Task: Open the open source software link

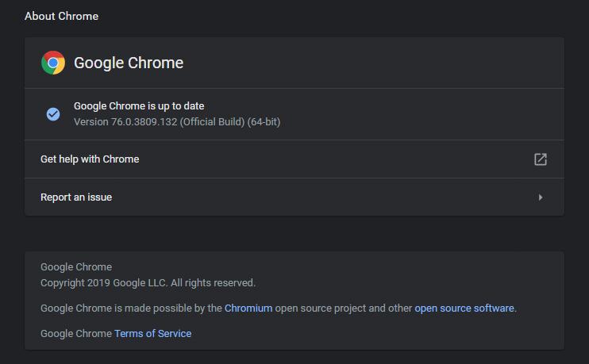Action: [464, 308]
